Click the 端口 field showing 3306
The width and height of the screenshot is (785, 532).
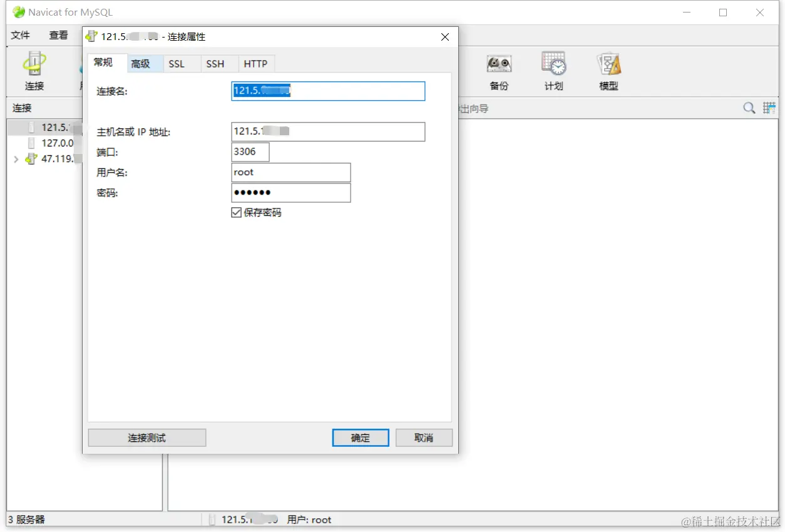pos(250,151)
